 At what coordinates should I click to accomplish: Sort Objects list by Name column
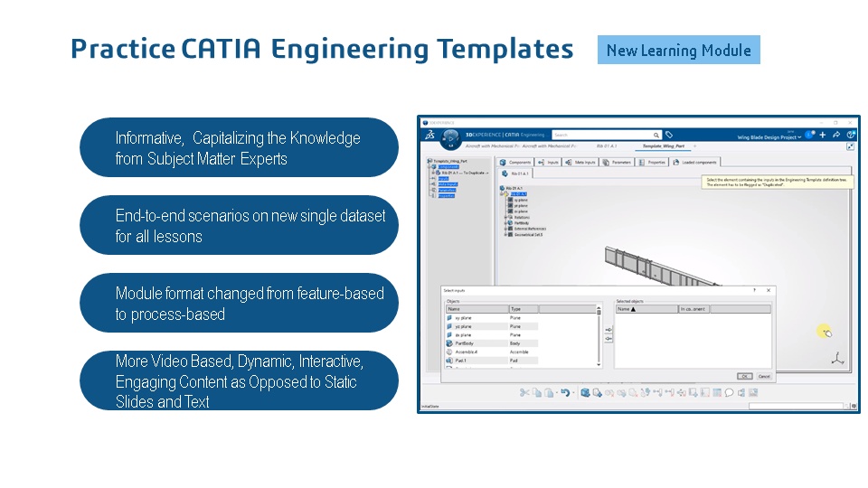[x=477, y=309]
